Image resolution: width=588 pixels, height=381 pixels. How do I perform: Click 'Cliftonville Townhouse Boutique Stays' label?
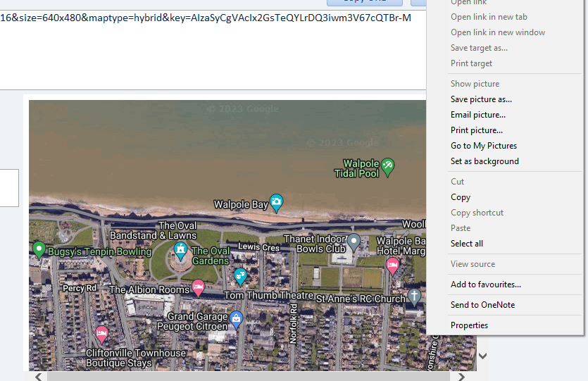click(135, 358)
